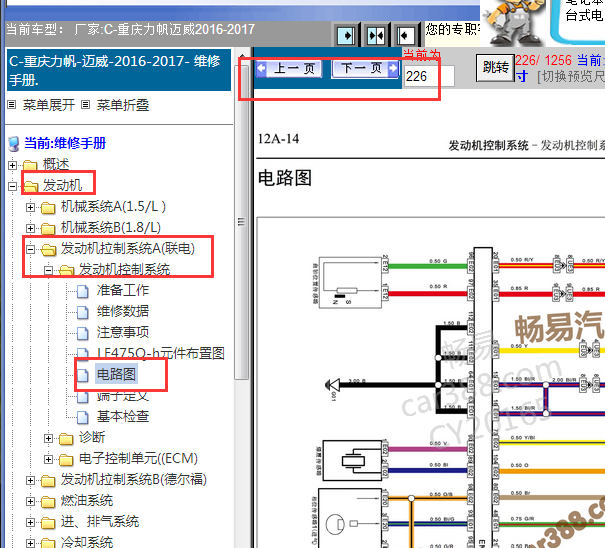This screenshot has height=548, width=605.
Task: Click the 基本检查 page icon
Action: [83, 417]
